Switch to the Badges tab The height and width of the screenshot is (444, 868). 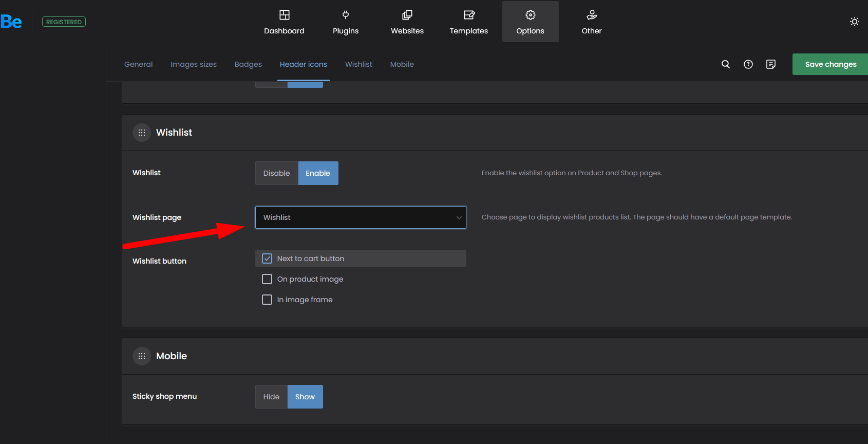[248, 64]
